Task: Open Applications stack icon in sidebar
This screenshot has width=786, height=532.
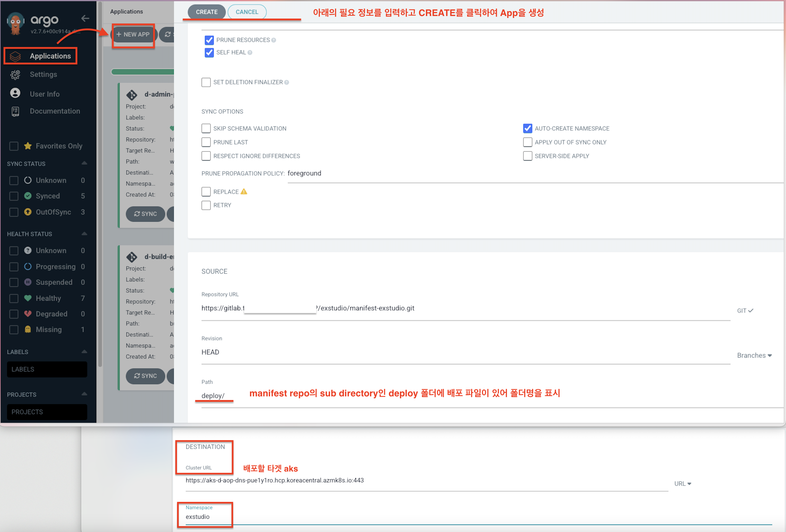Action: point(15,56)
